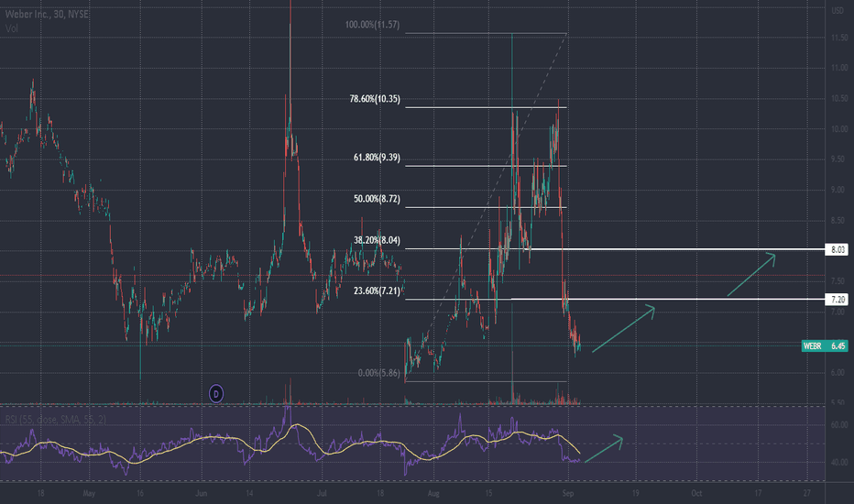The image size is (854, 504).
Task: Click 6.00 on the price axis
Action: (838, 373)
